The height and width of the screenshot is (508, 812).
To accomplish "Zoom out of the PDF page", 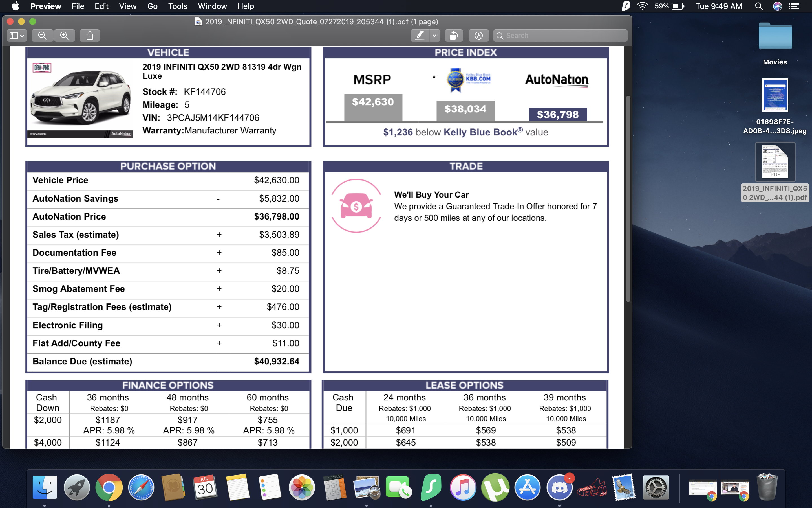I will pyautogui.click(x=42, y=35).
